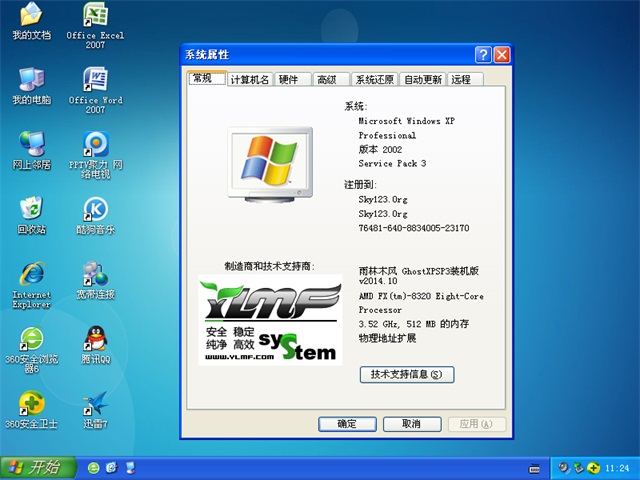Open the 硬件 tab
This screenshot has width=640, height=480.
(x=289, y=80)
